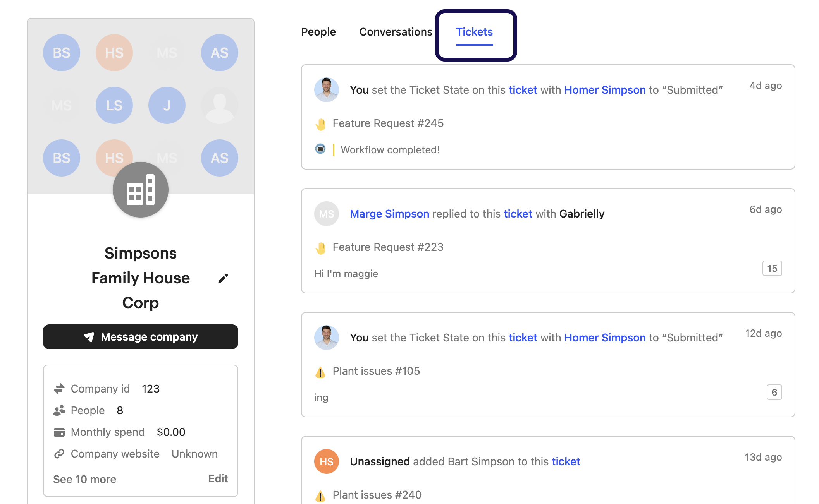The width and height of the screenshot is (819, 504).
Task: Click orange HS avatar on Plant issues #240
Action: tap(327, 461)
